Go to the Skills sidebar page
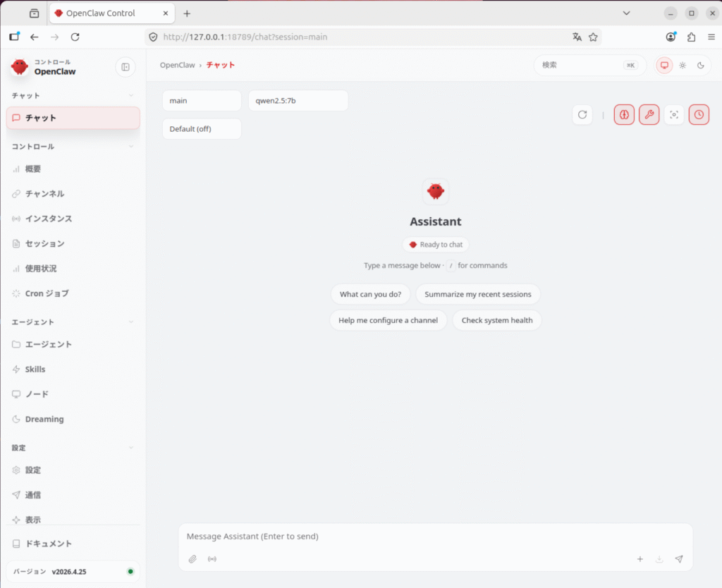Screen dimensions: 722x588 click(35, 369)
